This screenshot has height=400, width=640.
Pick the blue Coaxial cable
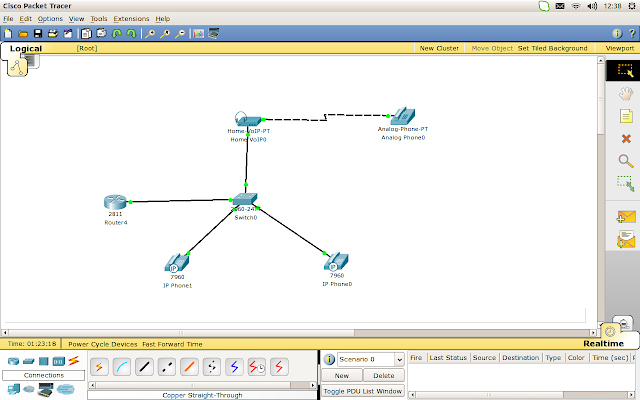(x=234, y=367)
